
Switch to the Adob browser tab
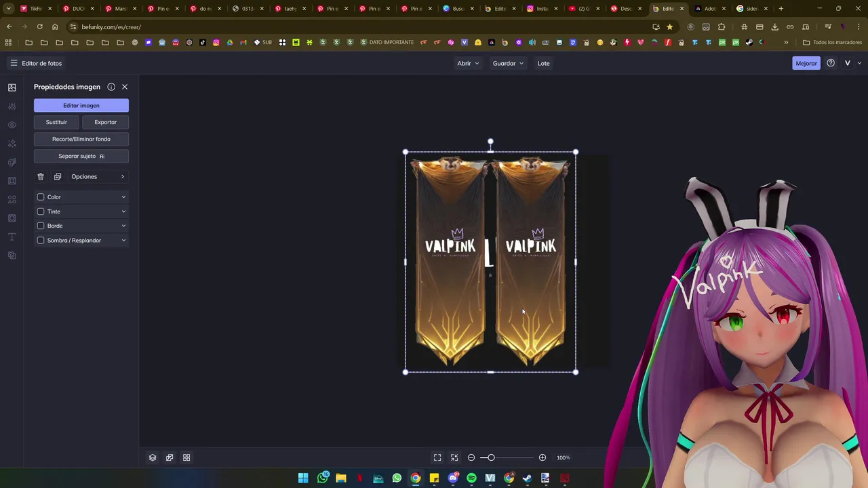pyautogui.click(x=710, y=9)
